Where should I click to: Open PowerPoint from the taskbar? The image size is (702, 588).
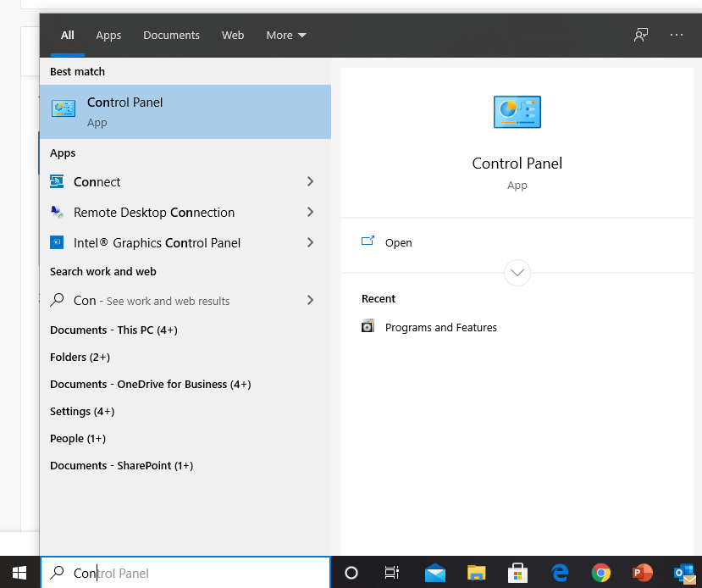643,573
